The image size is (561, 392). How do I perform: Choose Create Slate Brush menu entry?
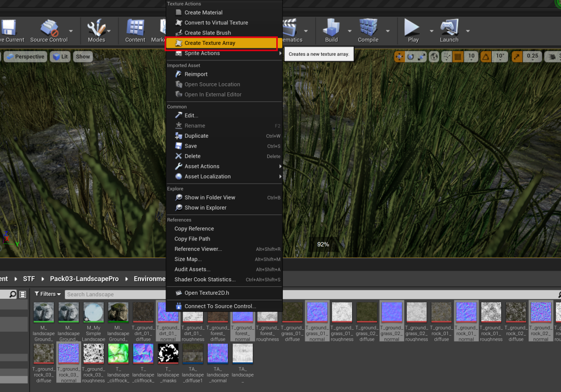point(224,32)
